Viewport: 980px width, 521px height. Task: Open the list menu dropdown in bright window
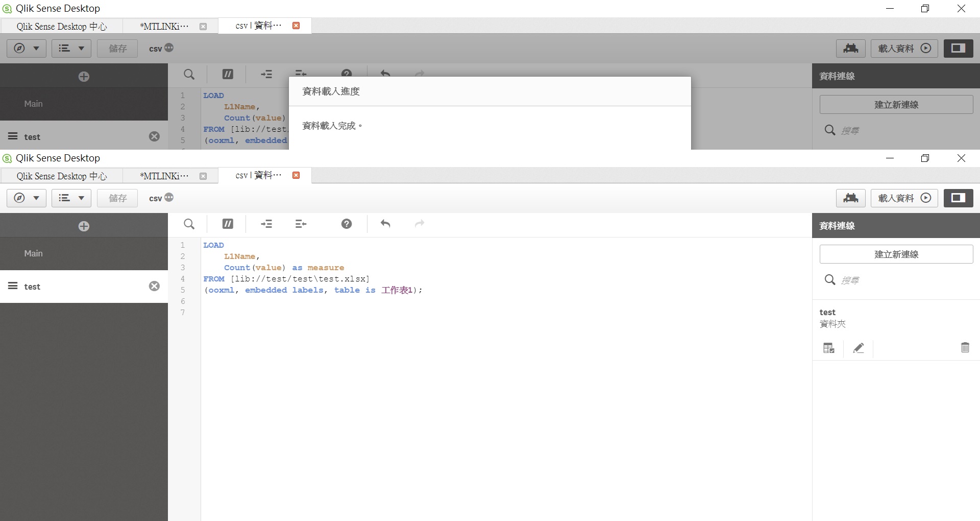[x=71, y=198]
